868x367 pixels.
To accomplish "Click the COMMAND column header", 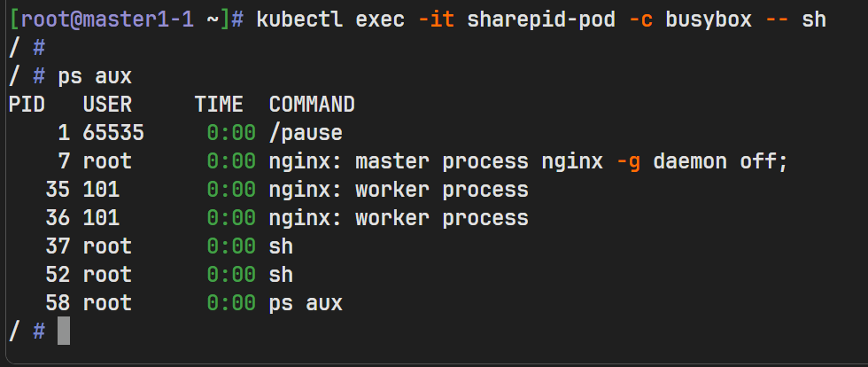I will (312, 105).
